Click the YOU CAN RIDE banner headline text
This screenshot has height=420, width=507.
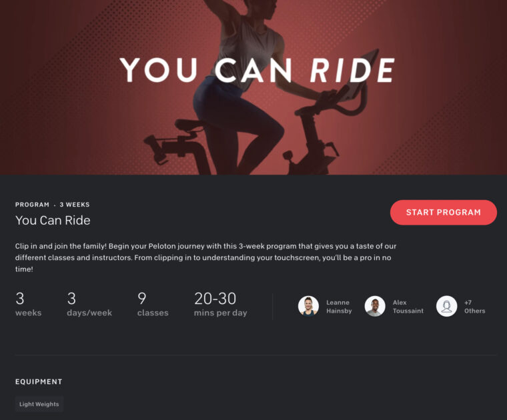pyautogui.click(x=258, y=70)
